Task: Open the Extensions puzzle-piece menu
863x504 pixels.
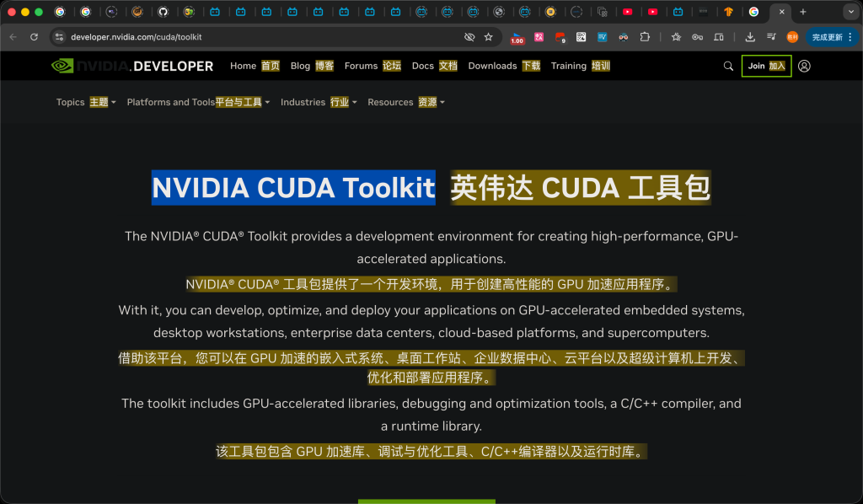Action: click(645, 37)
